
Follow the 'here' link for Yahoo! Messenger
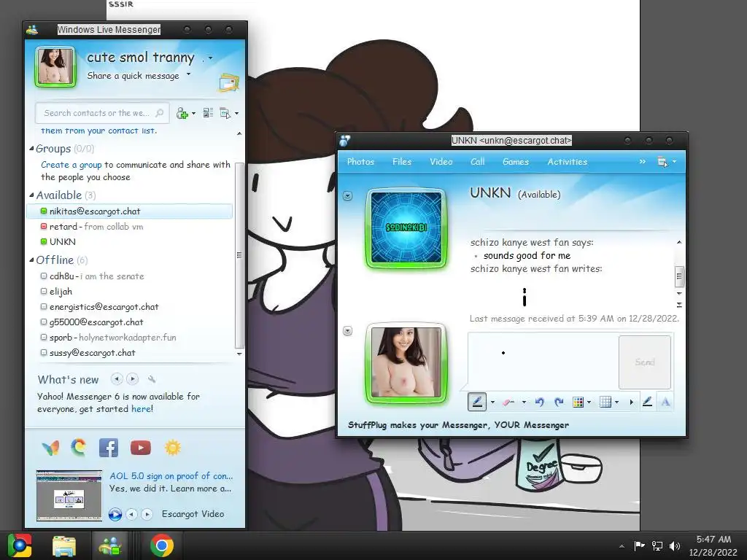(141, 409)
